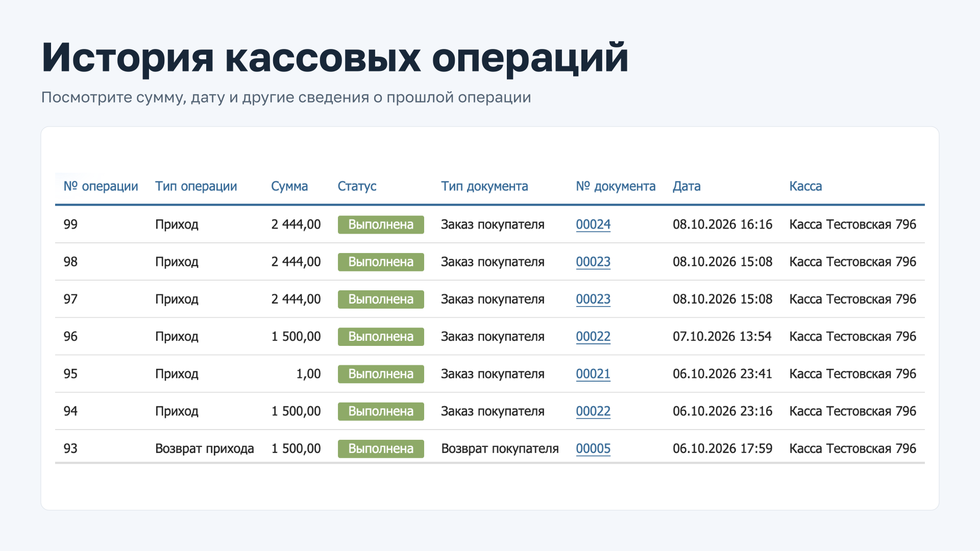The image size is (980, 551).
Task: Click 'Касса Тестовская 796' in row 93
Action: click(x=852, y=448)
